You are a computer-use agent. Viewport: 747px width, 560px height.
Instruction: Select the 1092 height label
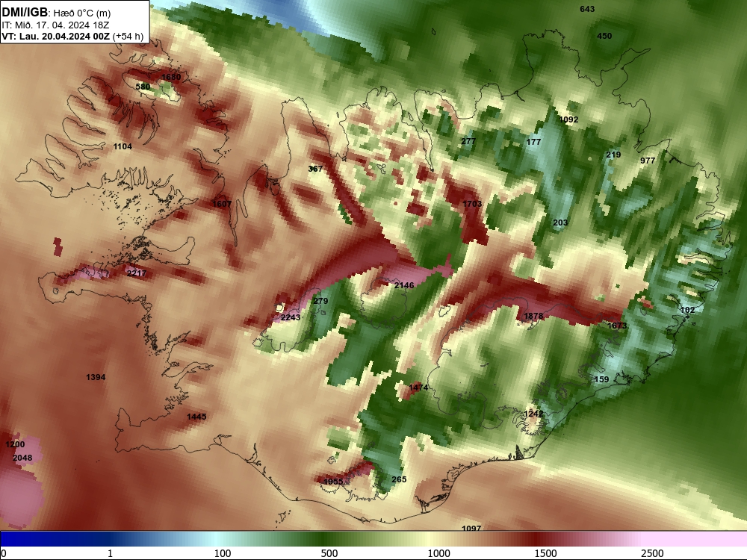coord(568,119)
